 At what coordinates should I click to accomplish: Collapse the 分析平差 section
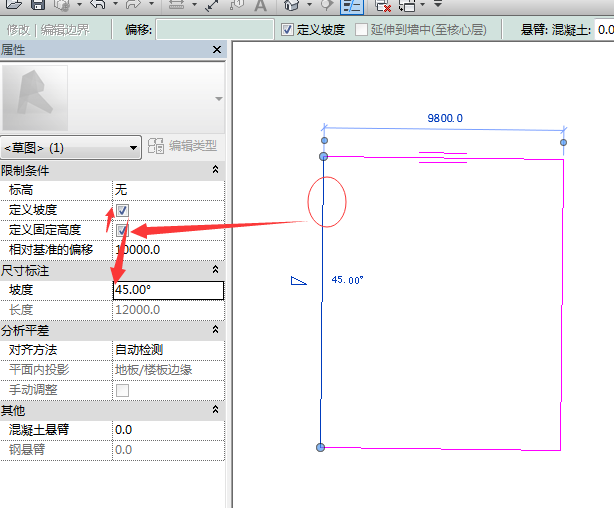[x=216, y=330]
